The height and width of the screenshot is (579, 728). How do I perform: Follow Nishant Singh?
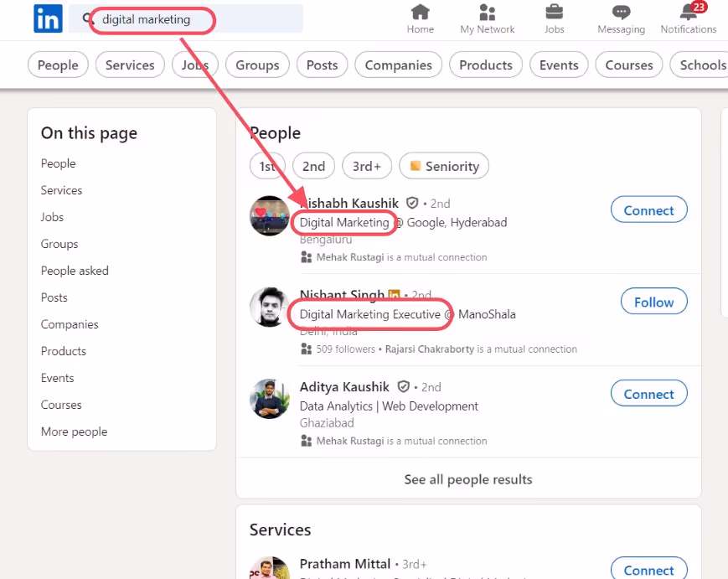653,302
